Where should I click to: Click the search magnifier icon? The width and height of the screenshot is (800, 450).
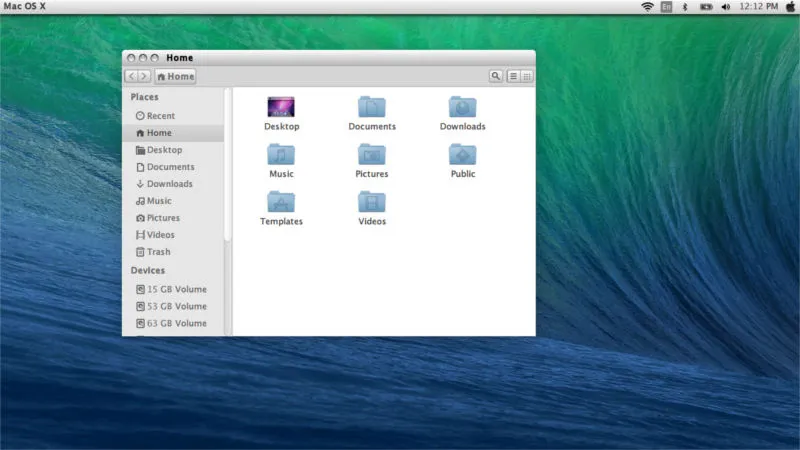(x=496, y=76)
